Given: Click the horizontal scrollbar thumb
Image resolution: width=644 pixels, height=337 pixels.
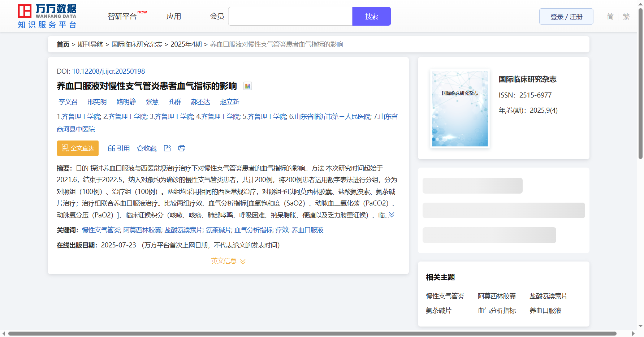Looking at the screenshot, I should tap(312, 333).
